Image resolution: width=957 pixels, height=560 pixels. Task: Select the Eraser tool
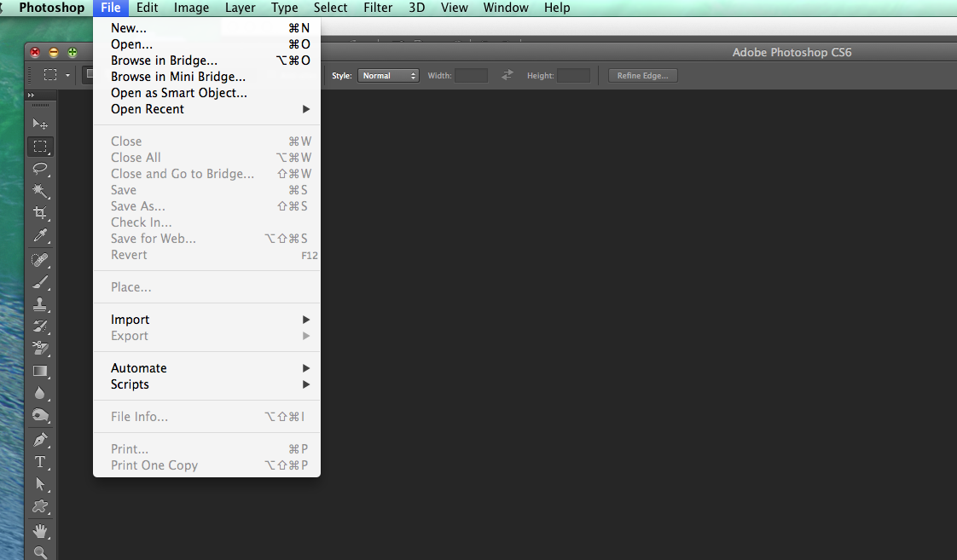click(x=40, y=349)
